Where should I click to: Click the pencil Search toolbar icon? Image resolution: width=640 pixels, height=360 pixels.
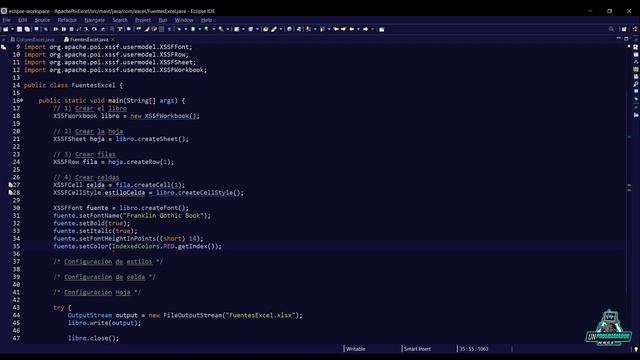click(274, 29)
